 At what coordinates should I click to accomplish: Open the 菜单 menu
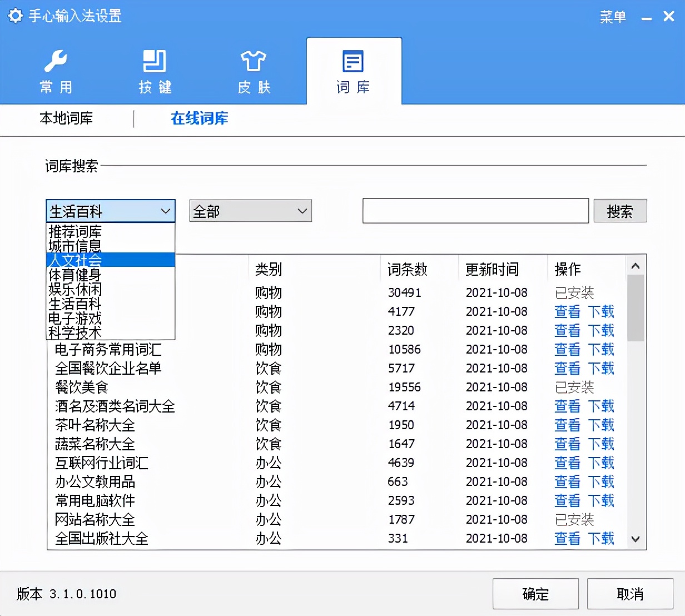tap(613, 17)
